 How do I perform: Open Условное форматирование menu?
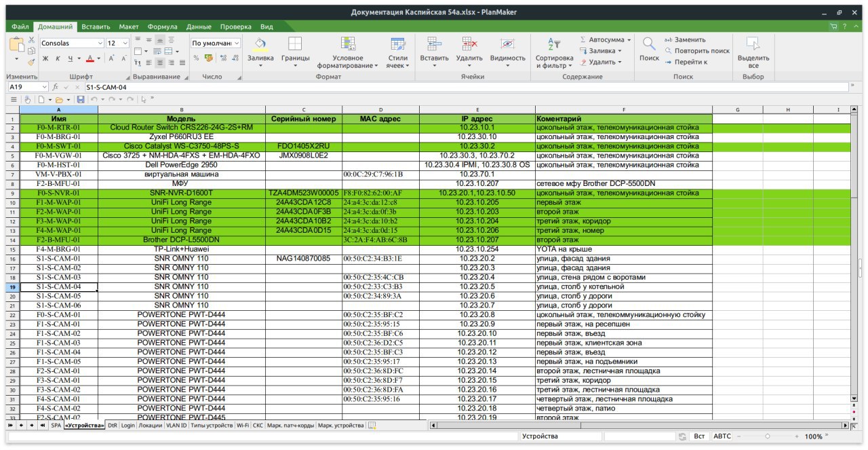tap(347, 53)
